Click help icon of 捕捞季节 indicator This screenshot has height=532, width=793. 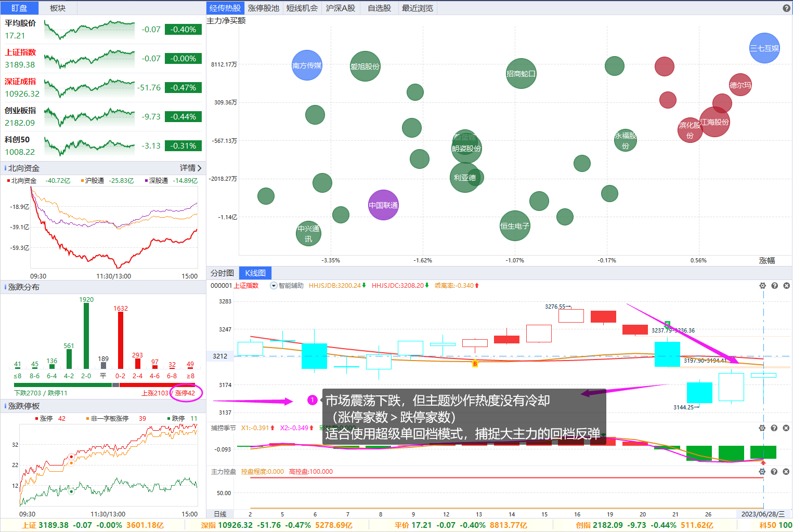[774, 428]
